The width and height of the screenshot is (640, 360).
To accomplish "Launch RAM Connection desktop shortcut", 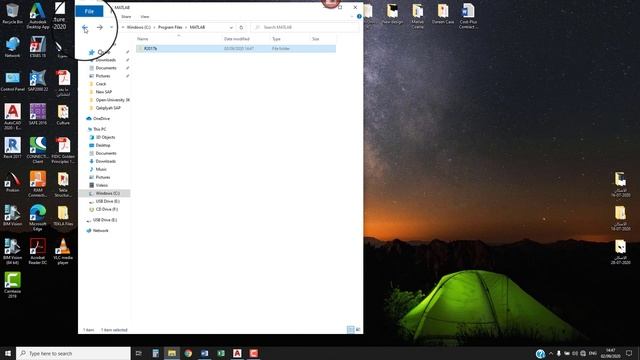I will [x=38, y=184].
